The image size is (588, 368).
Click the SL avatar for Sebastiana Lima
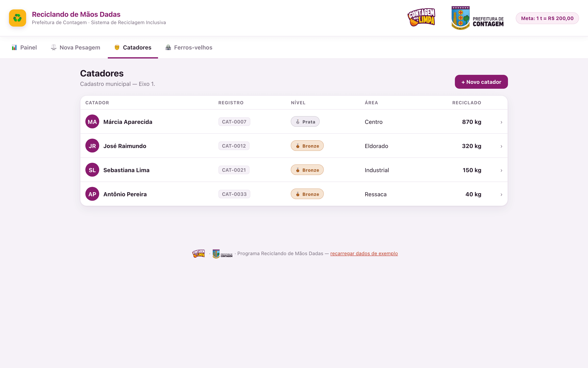click(x=92, y=170)
